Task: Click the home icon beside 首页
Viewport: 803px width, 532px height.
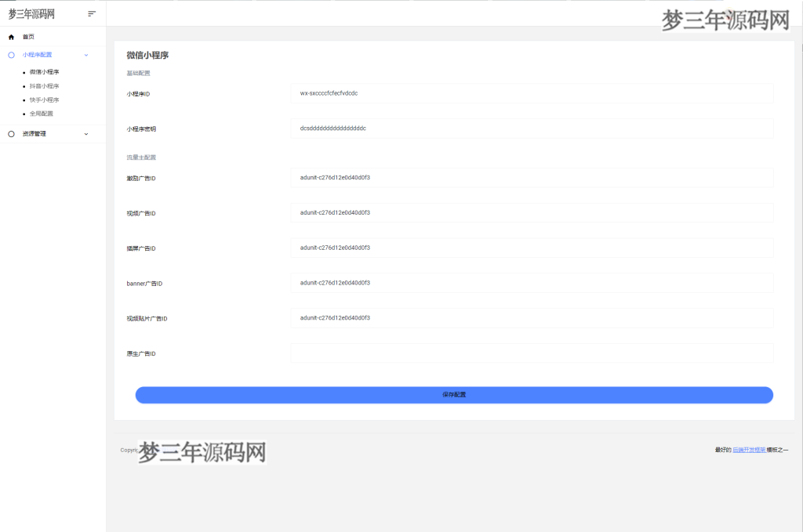Action: coord(11,37)
